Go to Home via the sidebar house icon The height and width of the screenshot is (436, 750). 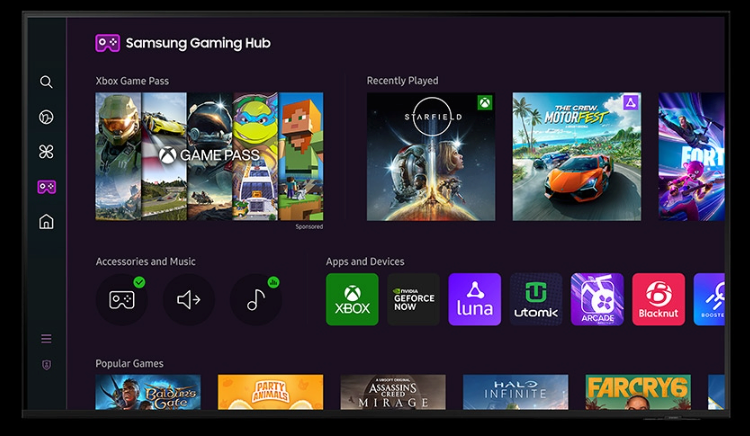click(46, 221)
